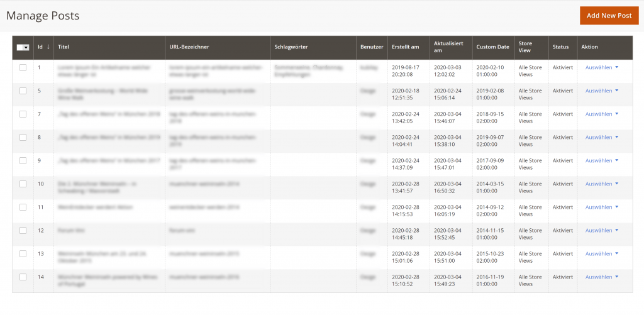Click created date 2020-02-18 12:51:35

coord(406,94)
